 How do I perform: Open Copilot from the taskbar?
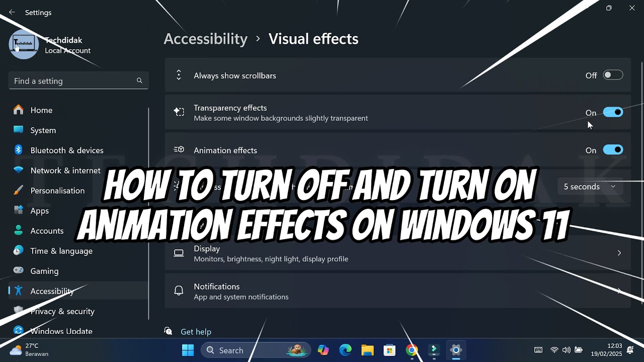click(x=323, y=350)
